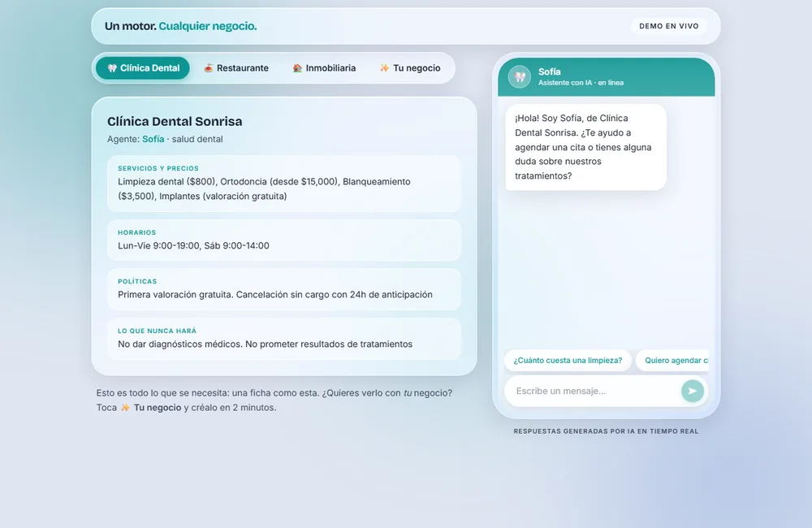Click the 'Un motor. Cualquier negocio.' title

pos(181,26)
